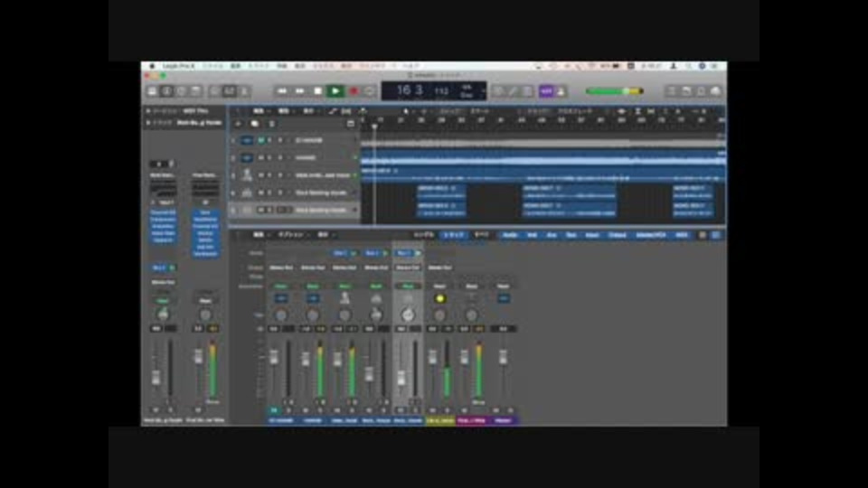The image size is (868, 488).
Task: Open the Library panel from control bar
Action: [152, 91]
